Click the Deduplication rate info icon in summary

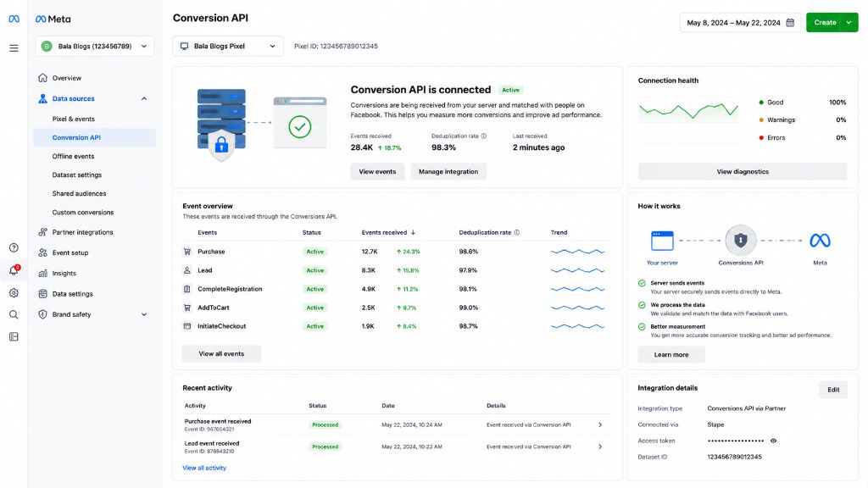coord(484,136)
